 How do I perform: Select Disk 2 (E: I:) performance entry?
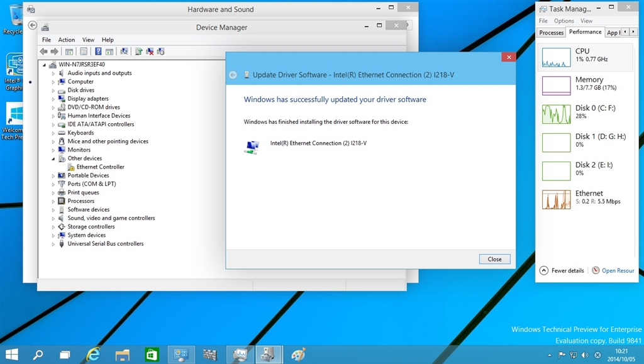coord(585,171)
